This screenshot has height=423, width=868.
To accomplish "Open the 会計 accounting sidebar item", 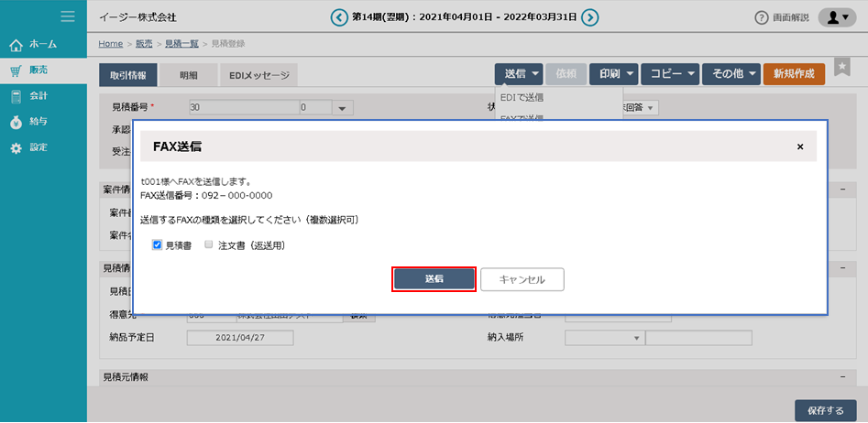I will (x=16, y=95).
